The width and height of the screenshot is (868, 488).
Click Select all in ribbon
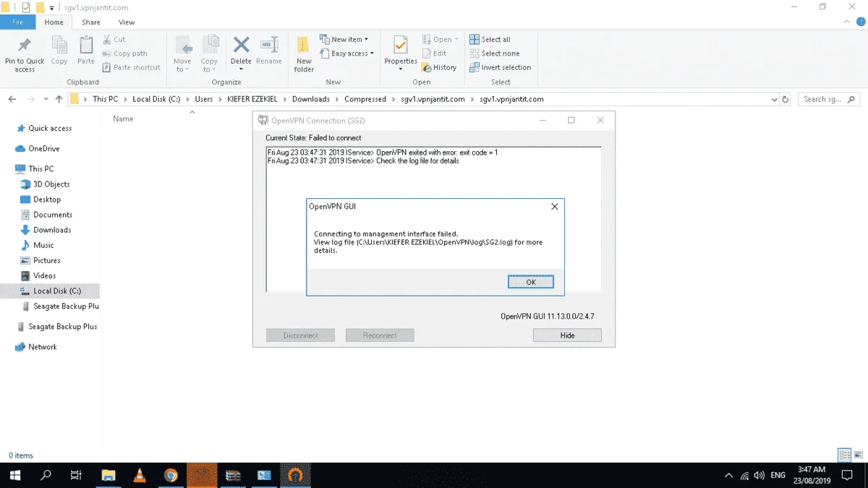490,40
